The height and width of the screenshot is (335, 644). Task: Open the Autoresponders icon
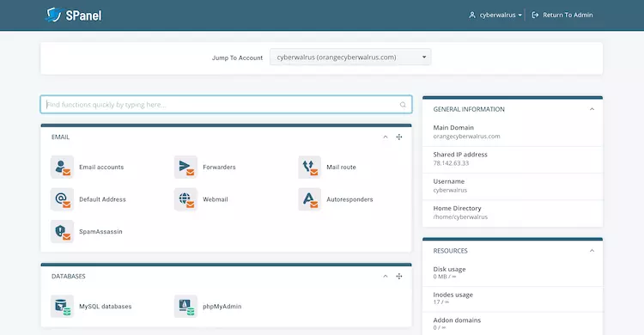tap(309, 199)
